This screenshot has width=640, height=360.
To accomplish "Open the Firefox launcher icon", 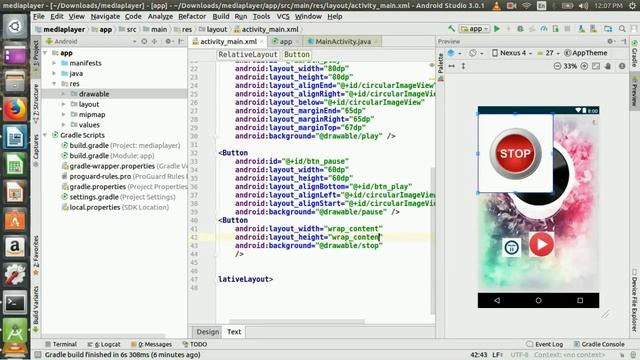I will coord(15,109).
